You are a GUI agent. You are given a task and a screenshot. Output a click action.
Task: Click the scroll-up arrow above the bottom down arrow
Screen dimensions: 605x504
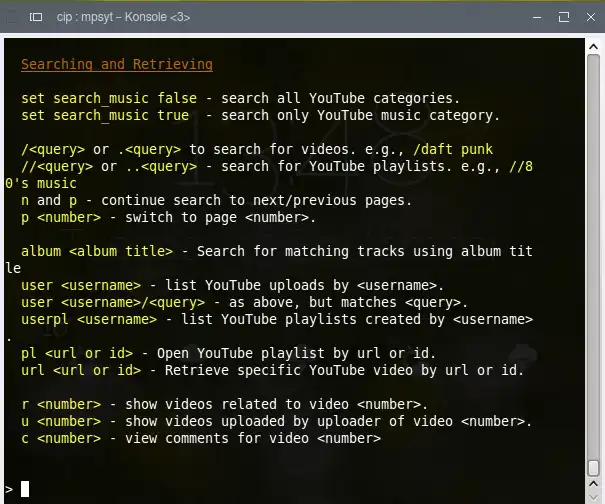[593, 484]
